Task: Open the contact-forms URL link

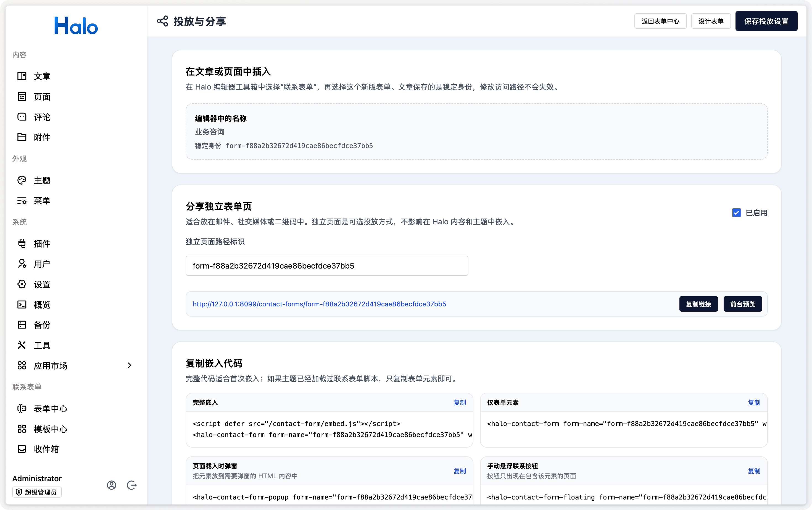Action: click(x=319, y=304)
